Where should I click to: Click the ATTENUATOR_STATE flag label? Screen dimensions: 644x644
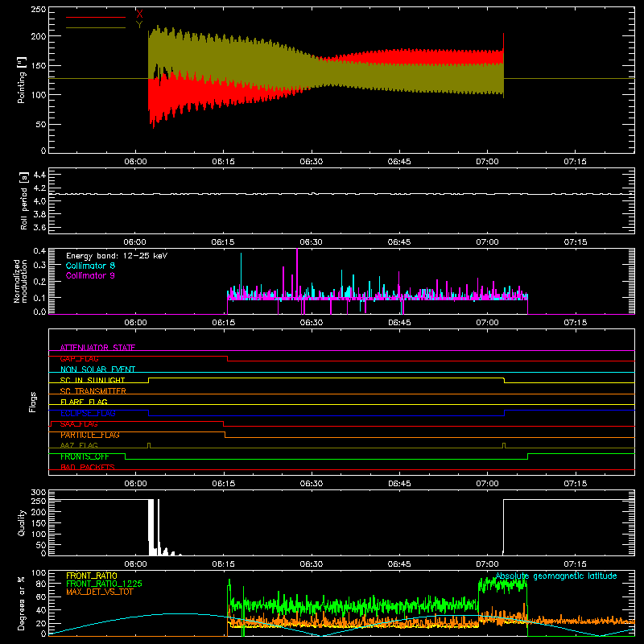97,348
